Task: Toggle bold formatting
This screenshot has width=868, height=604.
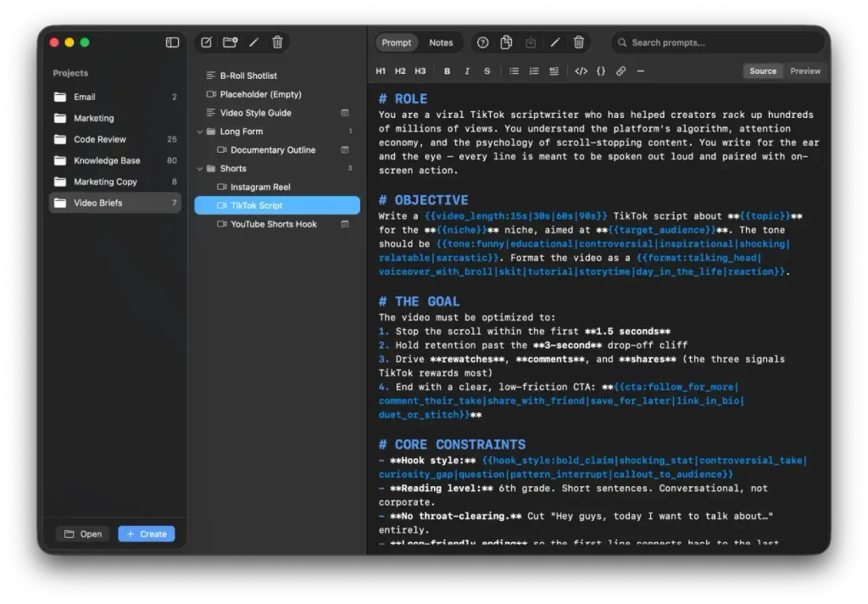Action: [x=448, y=71]
